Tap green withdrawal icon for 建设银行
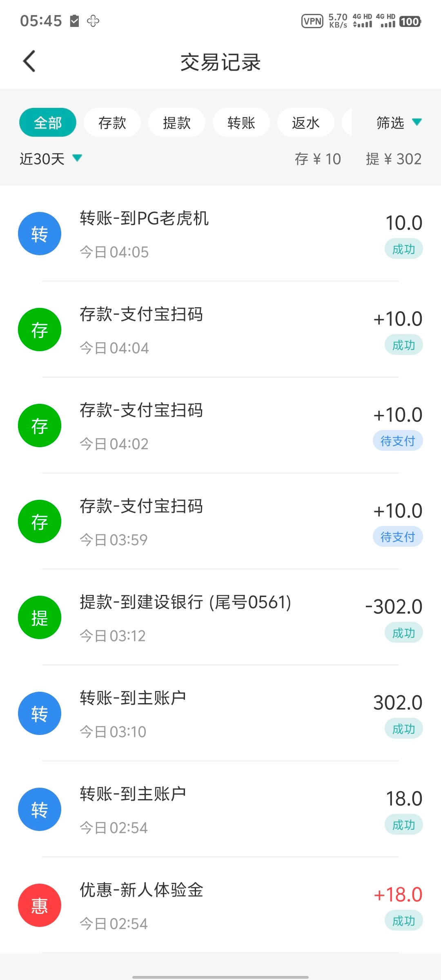This screenshot has width=441, height=980. coord(40,617)
